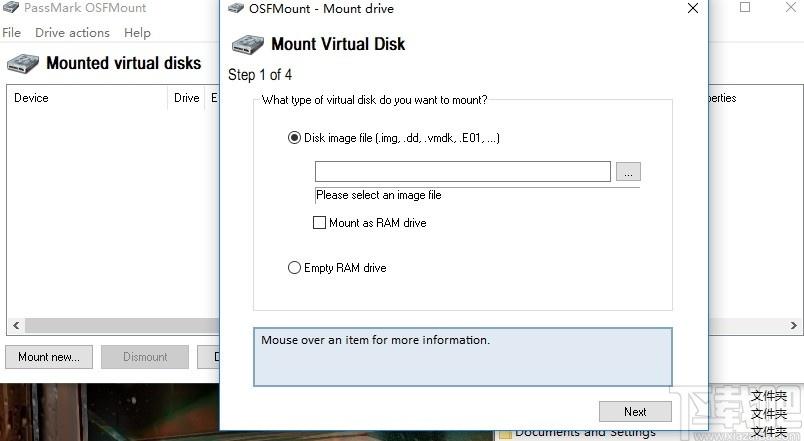The height and width of the screenshot is (441, 804).
Task: Open the File menu
Action: click(x=11, y=33)
